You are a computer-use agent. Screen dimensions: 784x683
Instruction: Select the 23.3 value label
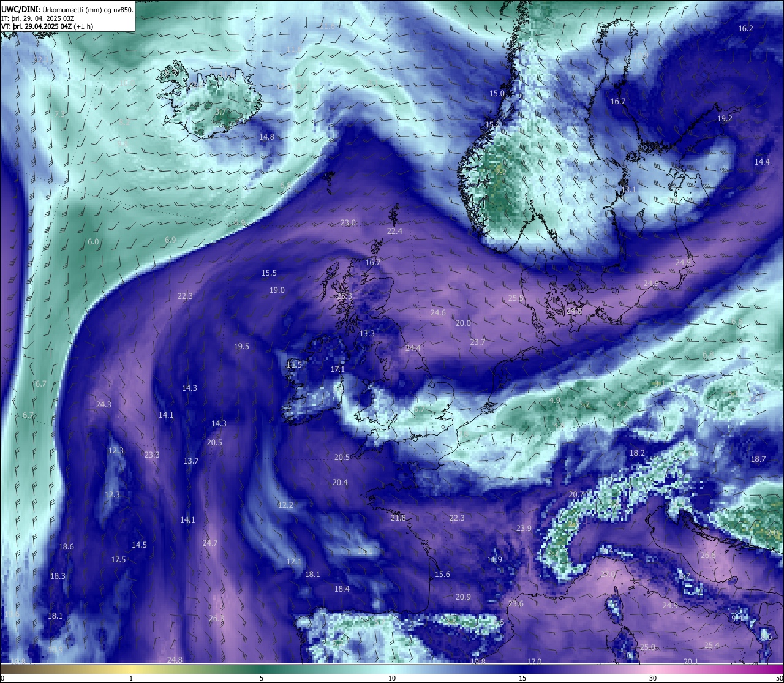pyautogui.click(x=152, y=455)
